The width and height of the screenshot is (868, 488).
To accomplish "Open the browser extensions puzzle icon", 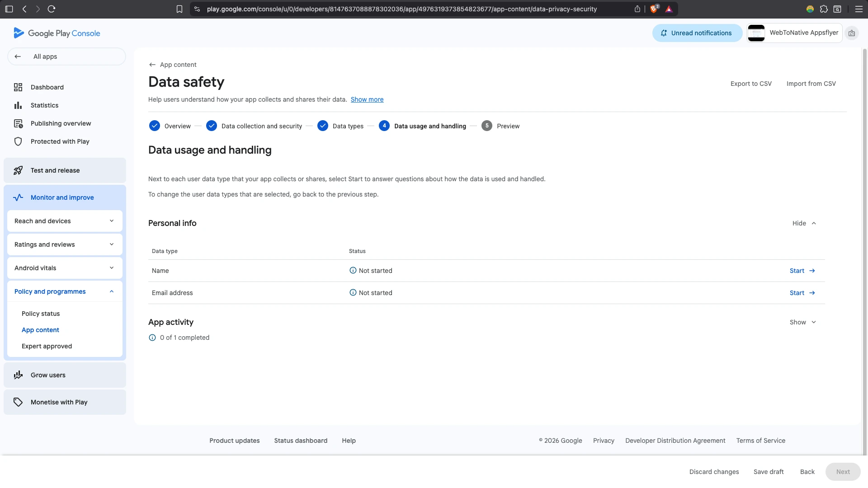I will 824,9.
